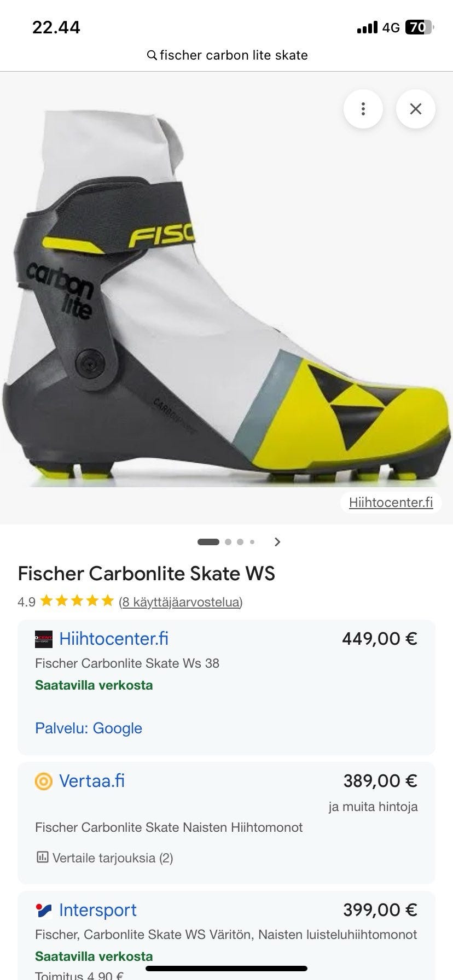Tap the Intersport store logo icon
Screen dimensions: 453x980
pyautogui.click(x=44, y=910)
